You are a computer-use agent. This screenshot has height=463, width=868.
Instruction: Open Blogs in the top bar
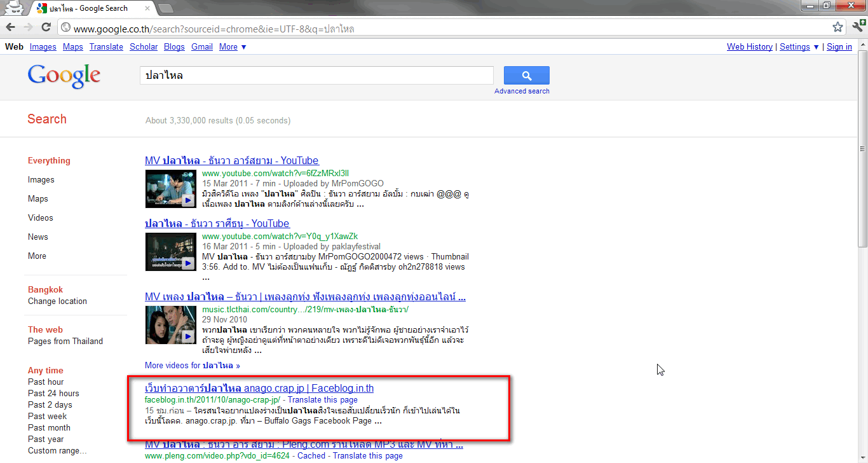pos(174,47)
